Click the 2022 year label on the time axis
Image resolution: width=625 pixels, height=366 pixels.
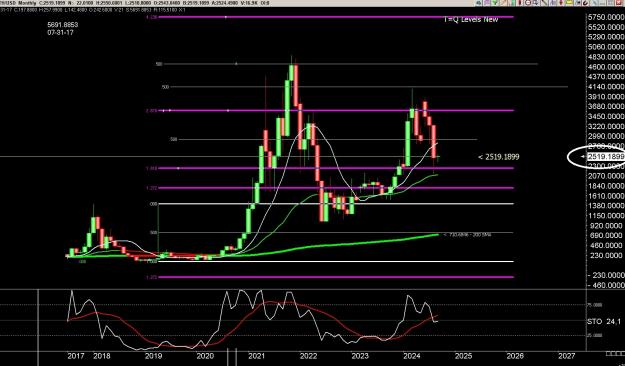[308, 356]
